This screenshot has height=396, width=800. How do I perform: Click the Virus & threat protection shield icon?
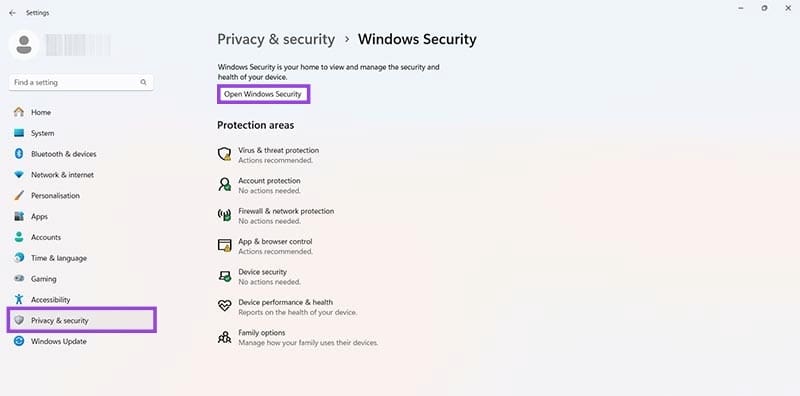pos(224,155)
